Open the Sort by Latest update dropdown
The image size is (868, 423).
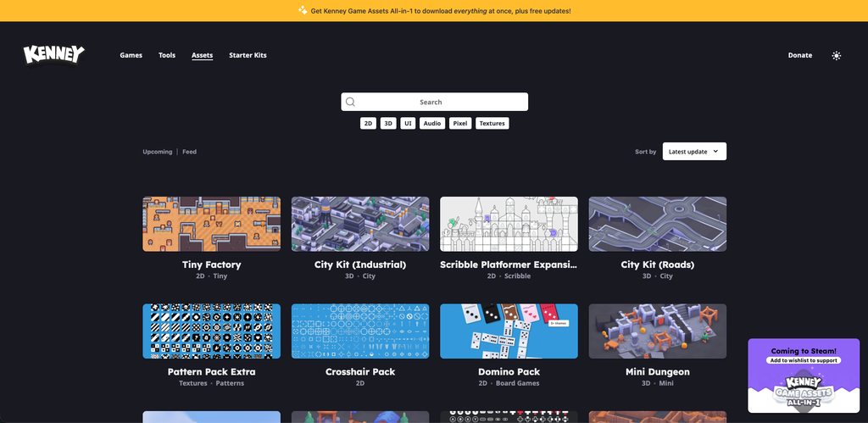pos(694,151)
